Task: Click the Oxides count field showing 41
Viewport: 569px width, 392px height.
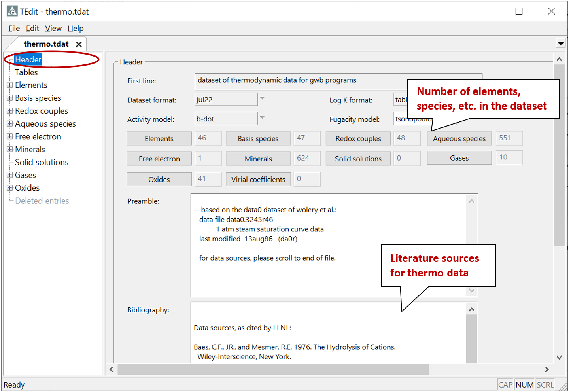Action: click(x=208, y=179)
